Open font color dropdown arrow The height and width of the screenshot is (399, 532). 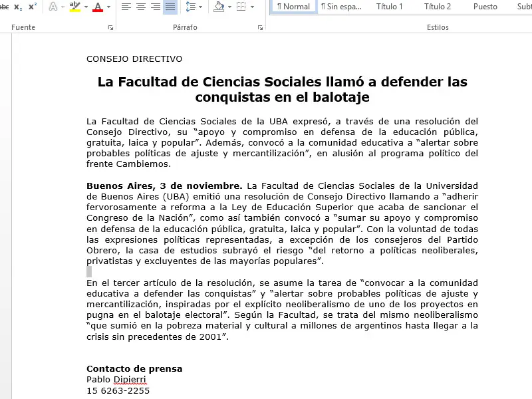tap(108, 7)
